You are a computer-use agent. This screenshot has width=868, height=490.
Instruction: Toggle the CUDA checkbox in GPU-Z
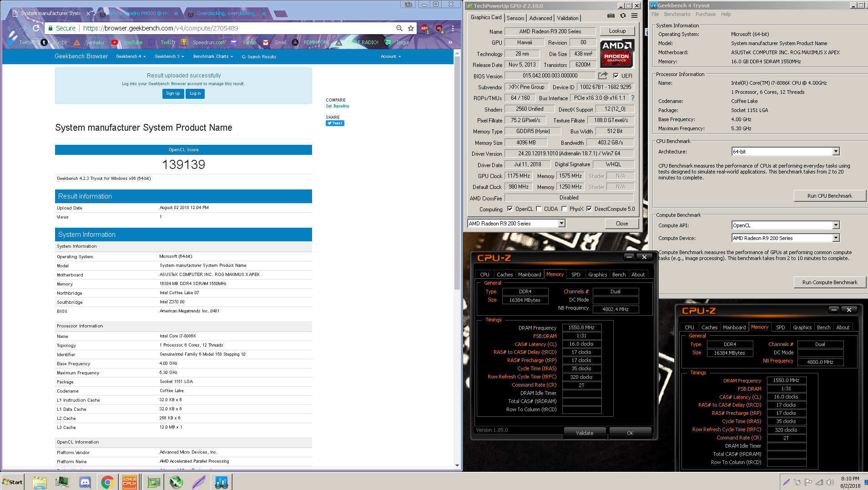[539, 209]
